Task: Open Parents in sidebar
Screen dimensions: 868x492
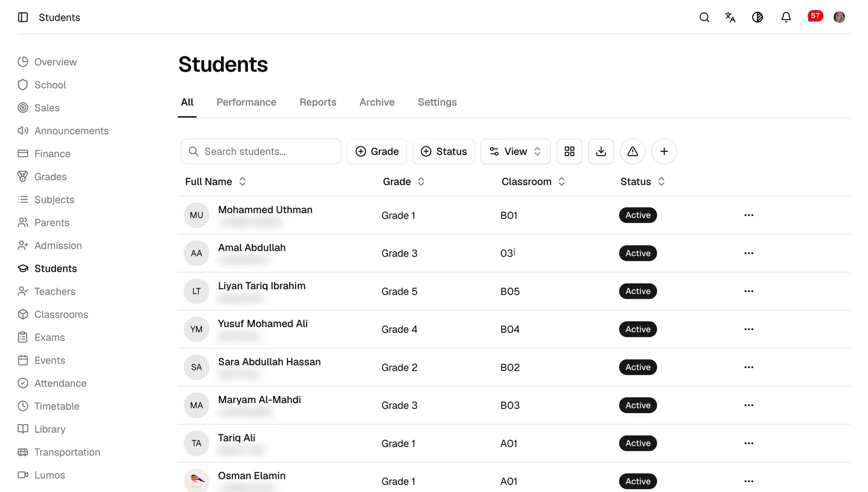Action: click(x=43, y=222)
